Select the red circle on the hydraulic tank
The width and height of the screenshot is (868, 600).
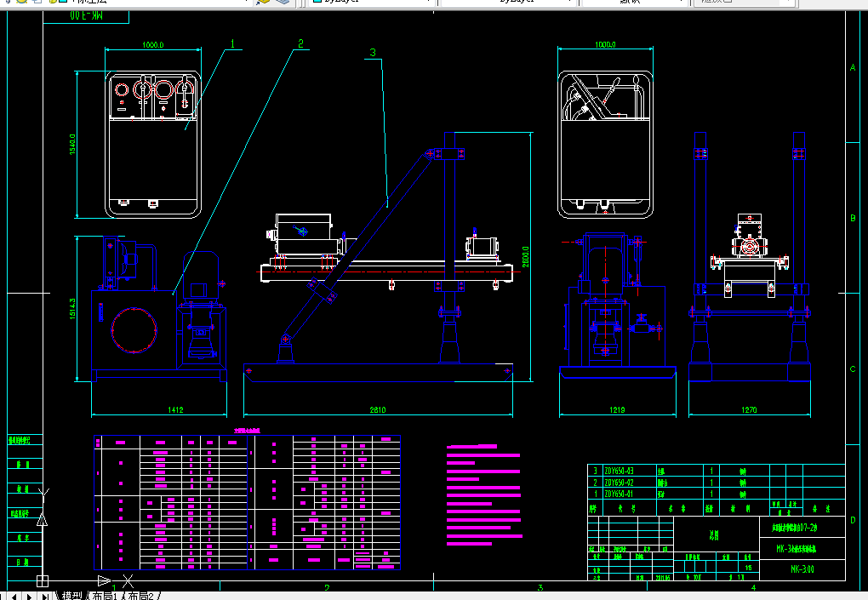134,330
